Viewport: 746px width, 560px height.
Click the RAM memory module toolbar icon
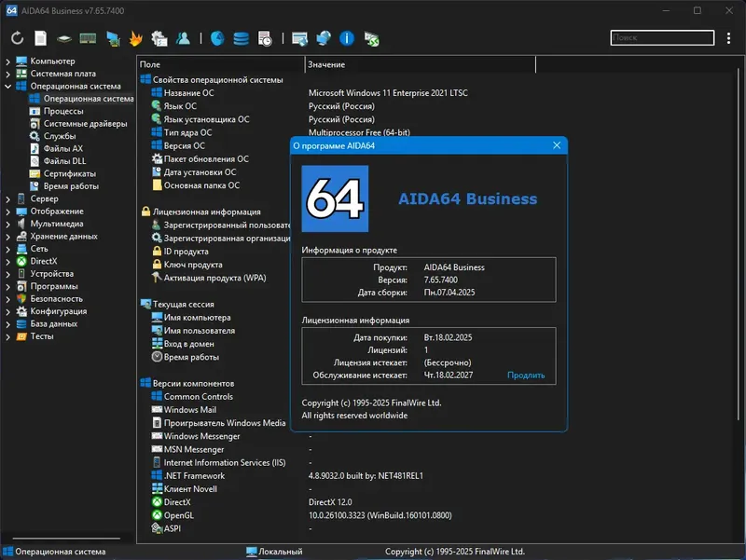coord(89,38)
